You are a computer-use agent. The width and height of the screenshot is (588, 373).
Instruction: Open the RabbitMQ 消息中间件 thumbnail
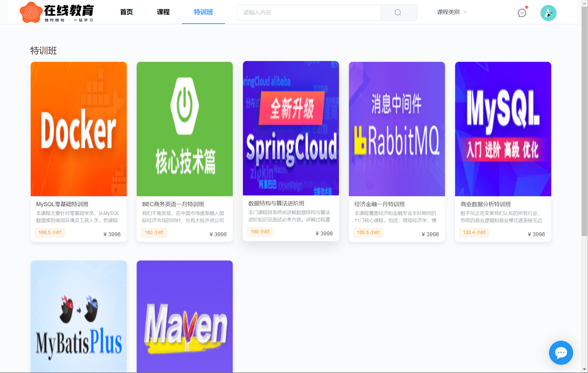point(397,129)
